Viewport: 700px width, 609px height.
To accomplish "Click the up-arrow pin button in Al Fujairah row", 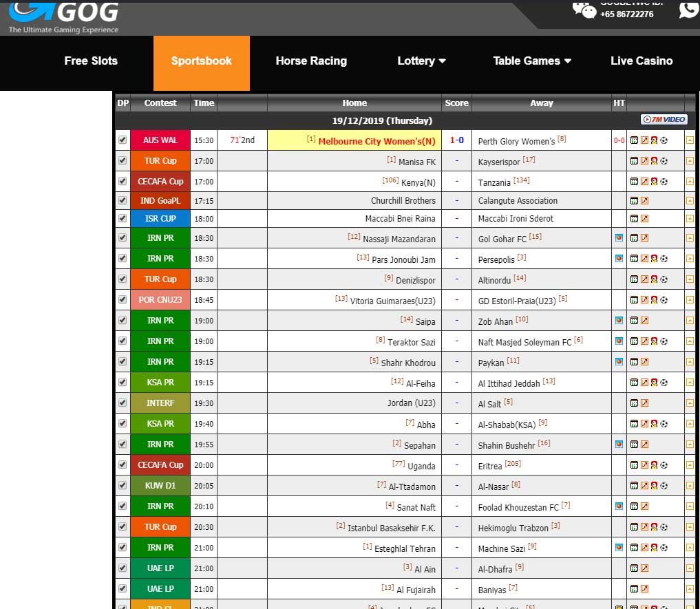I will point(690,588).
